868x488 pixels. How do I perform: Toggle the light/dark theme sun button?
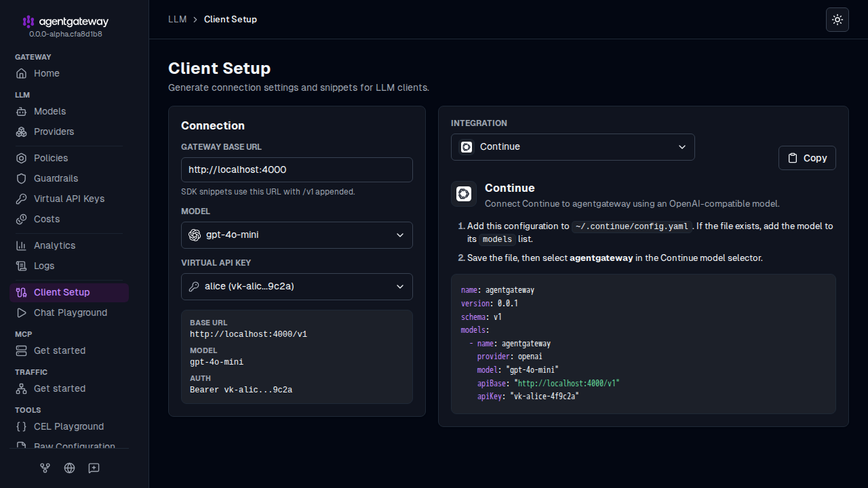(837, 20)
